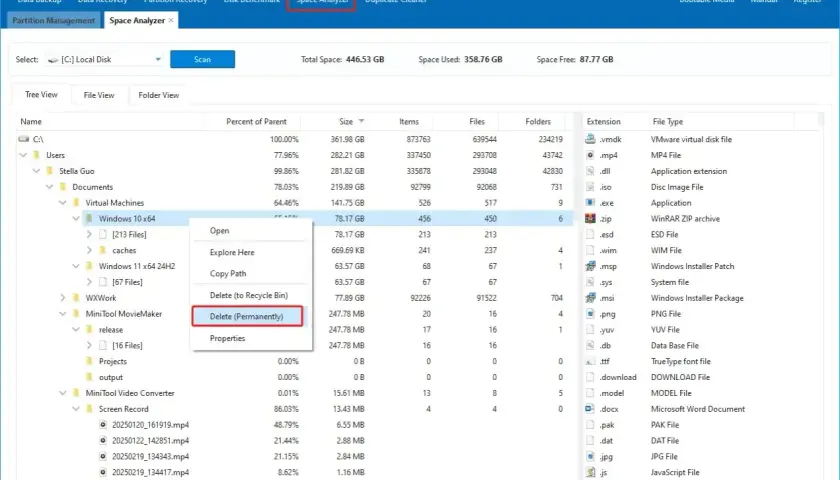This screenshot has height=480, width=840.
Task: Click the .exe application icon
Action: [x=590, y=202]
